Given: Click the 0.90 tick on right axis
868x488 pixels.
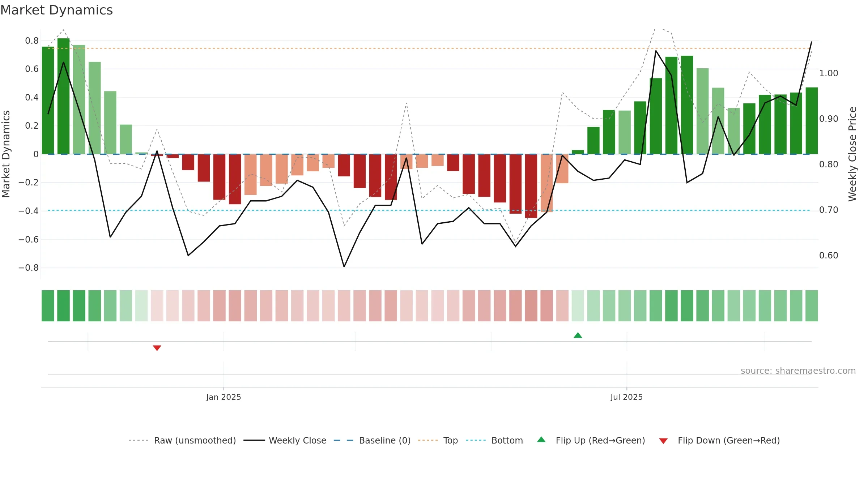Looking at the screenshot, I should 829,119.
